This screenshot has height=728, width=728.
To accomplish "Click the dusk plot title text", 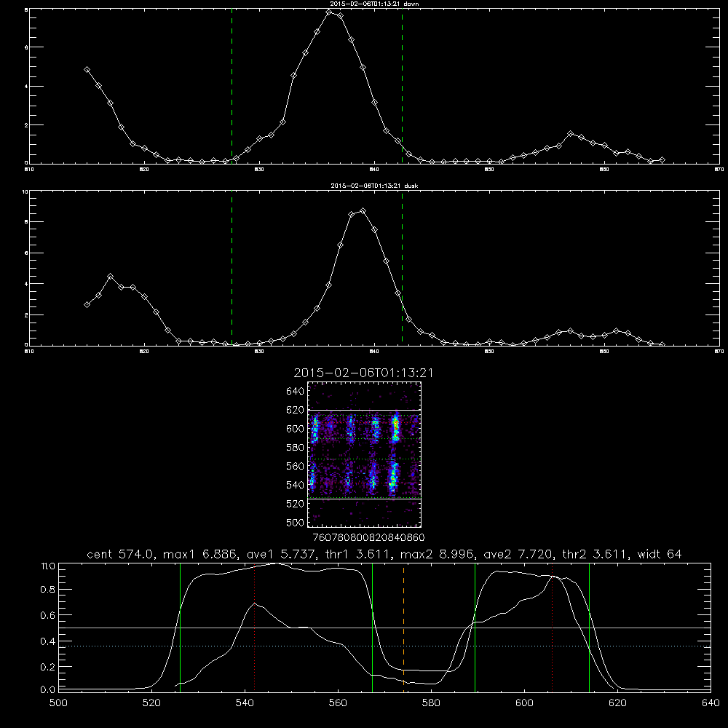I will [x=374, y=186].
